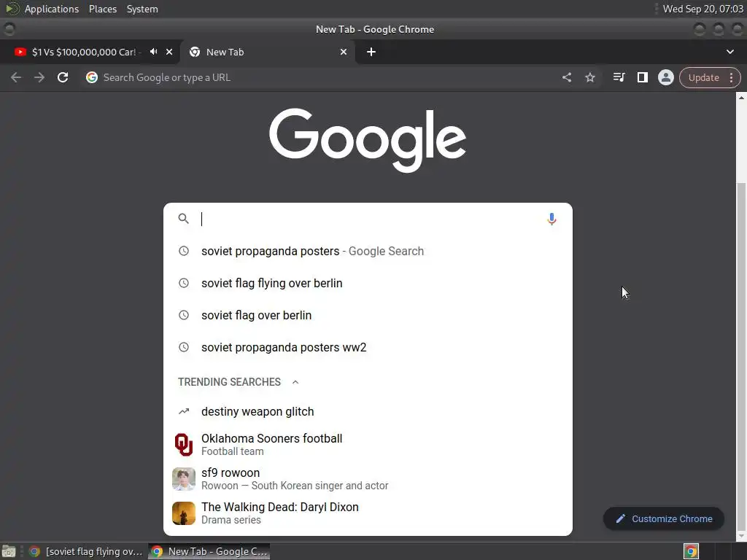Switch to soviet flag flying taskbar window
The image size is (747, 560).
point(86,551)
